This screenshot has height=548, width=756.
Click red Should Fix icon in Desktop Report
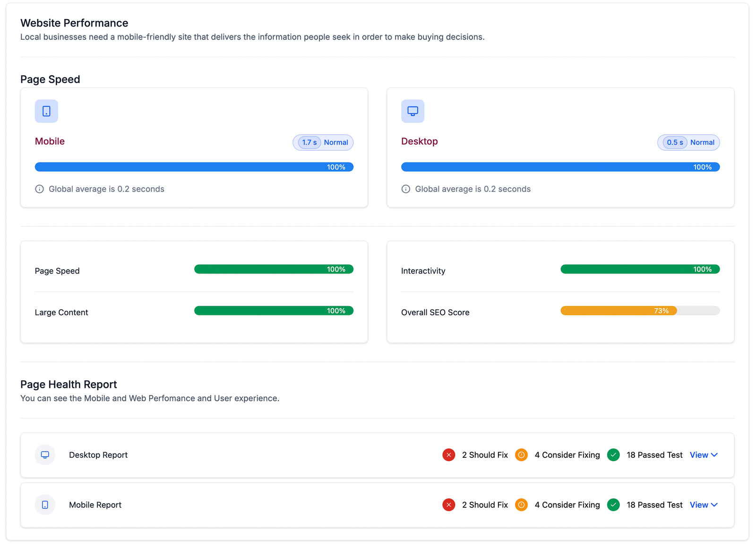coord(449,455)
